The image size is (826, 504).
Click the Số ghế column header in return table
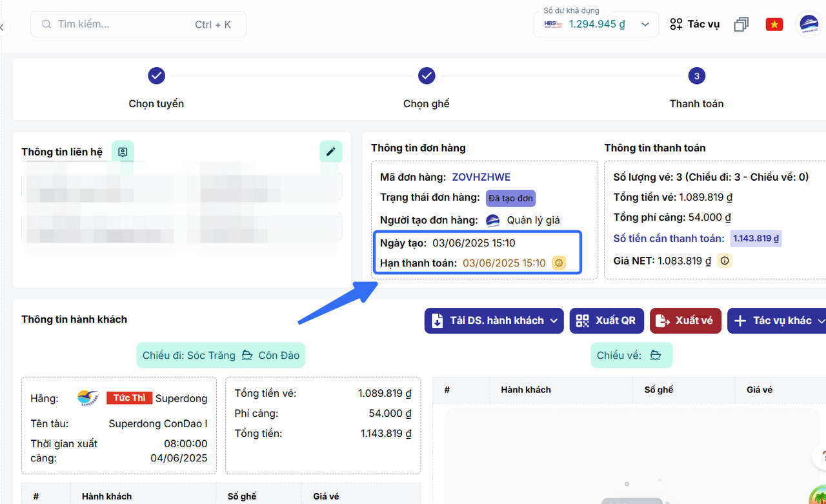(659, 390)
